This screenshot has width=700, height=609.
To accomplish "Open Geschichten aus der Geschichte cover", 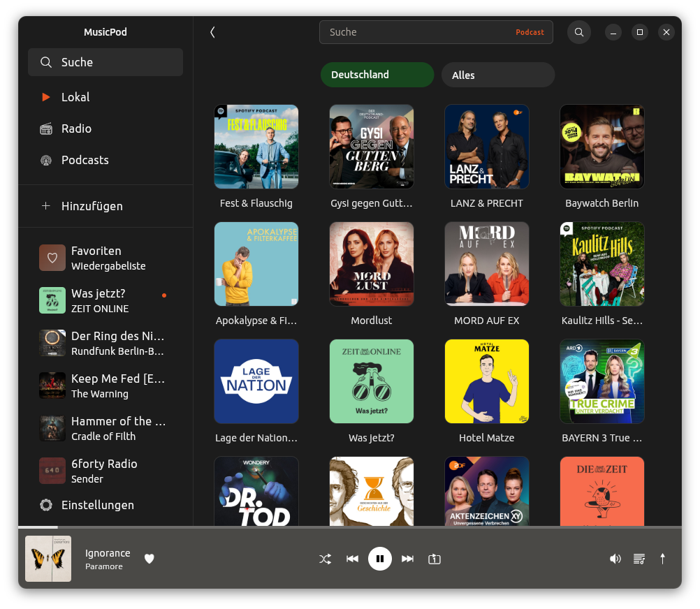I will 372,491.
